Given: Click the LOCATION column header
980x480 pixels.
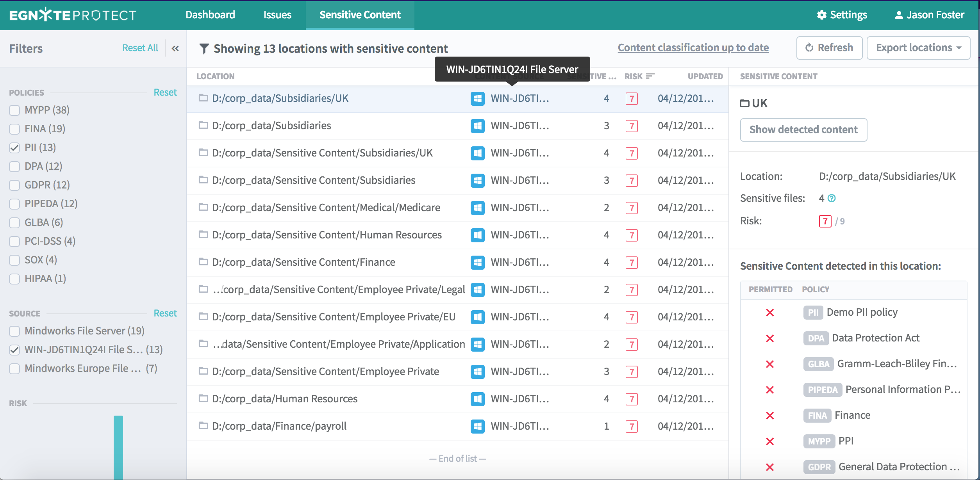Looking at the screenshot, I should click(x=215, y=76).
